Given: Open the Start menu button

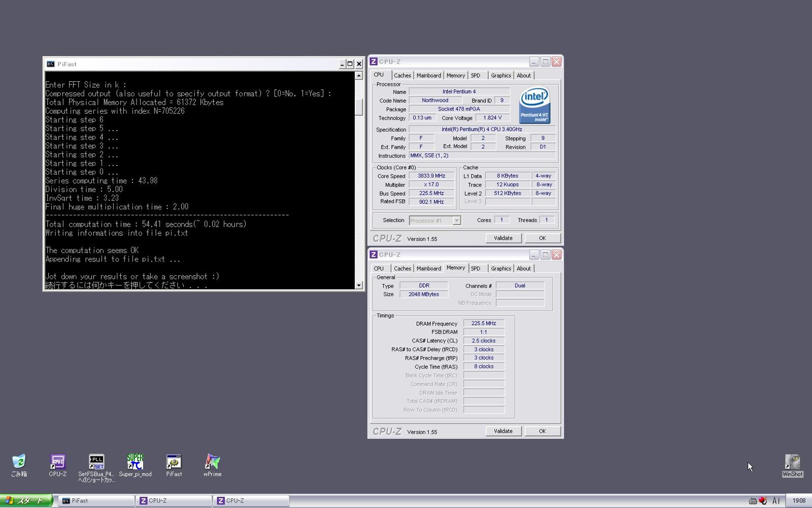Looking at the screenshot, I should [26, 500].
